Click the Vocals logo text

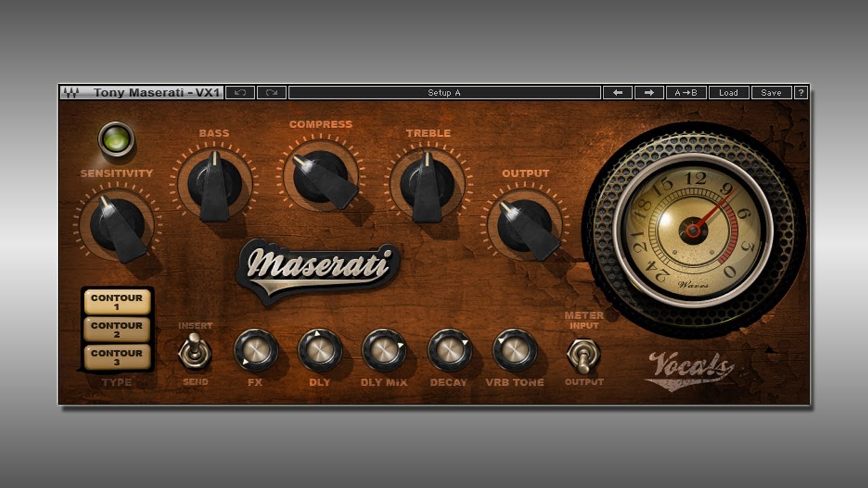(690, 370)
